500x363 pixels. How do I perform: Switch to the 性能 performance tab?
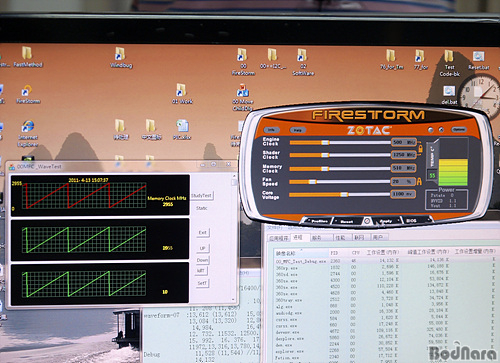click(340, 238)
